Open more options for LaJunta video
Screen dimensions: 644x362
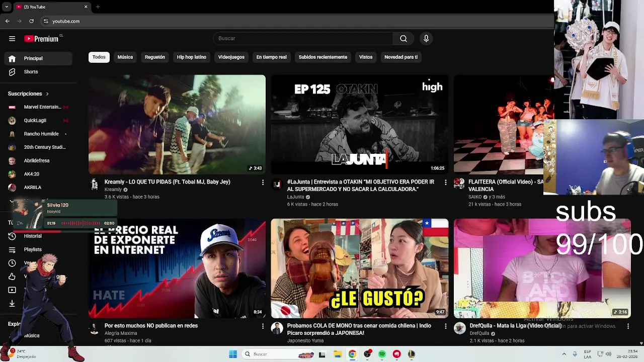click(445, 183)
